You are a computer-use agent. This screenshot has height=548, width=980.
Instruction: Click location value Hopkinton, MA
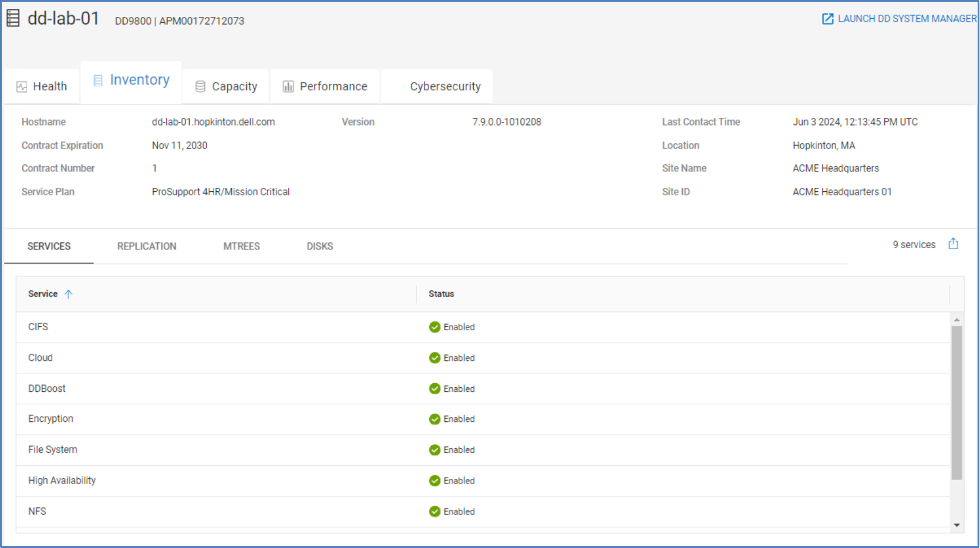click(824, 146)
